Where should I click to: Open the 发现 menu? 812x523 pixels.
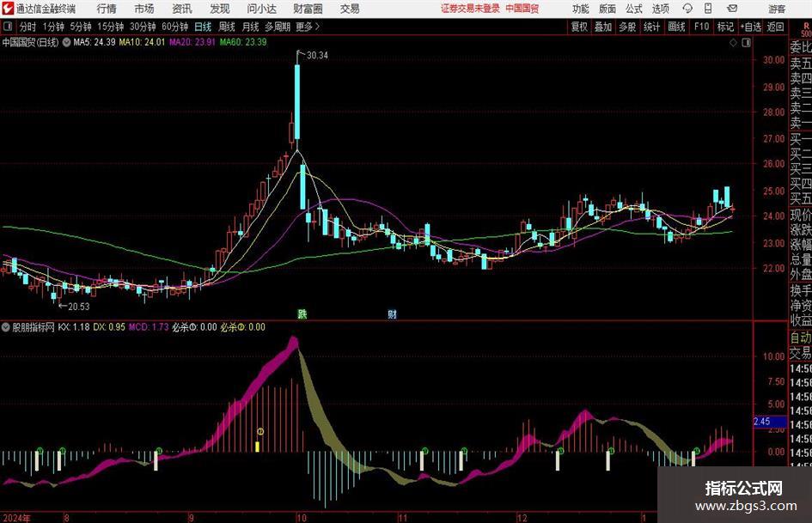(220, 9)
